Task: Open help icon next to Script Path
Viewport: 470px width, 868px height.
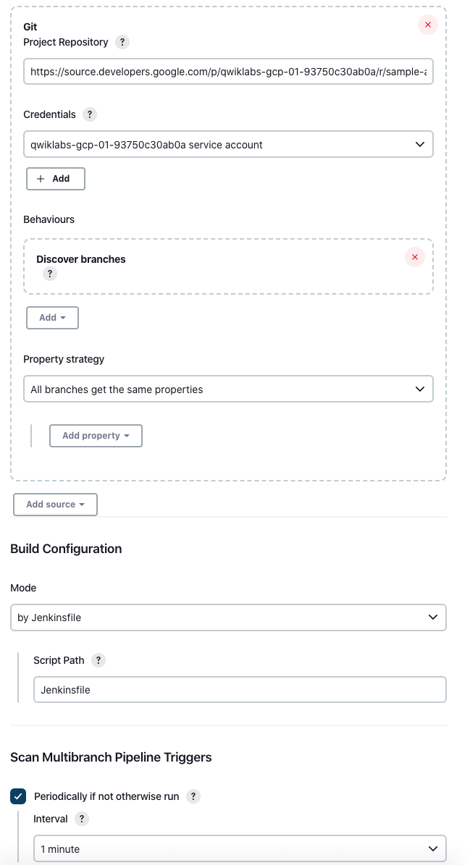Action: coord(98,660)
